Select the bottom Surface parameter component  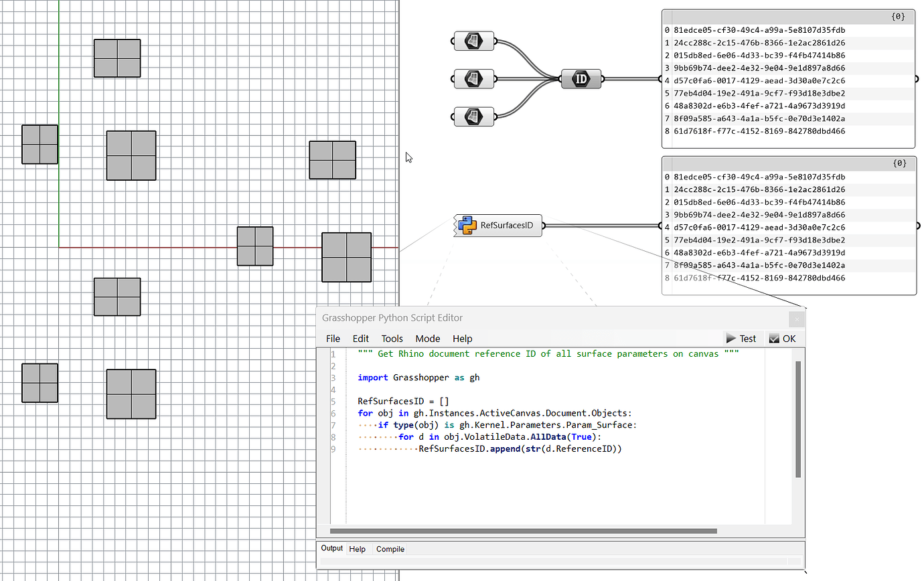(473, 116)
